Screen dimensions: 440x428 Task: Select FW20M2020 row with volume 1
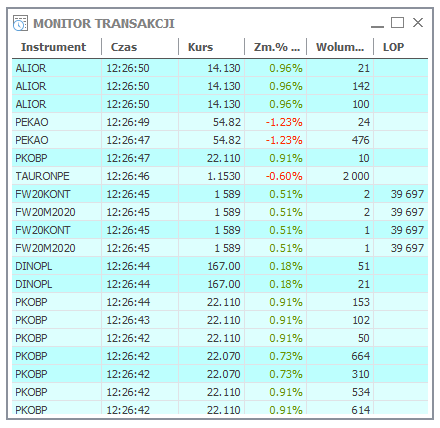point(220,248)
